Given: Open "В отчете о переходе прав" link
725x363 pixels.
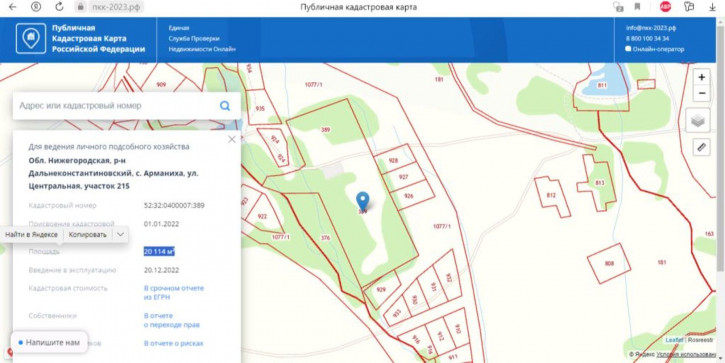Looking at the screenshot, I should (x=172, y=320).
